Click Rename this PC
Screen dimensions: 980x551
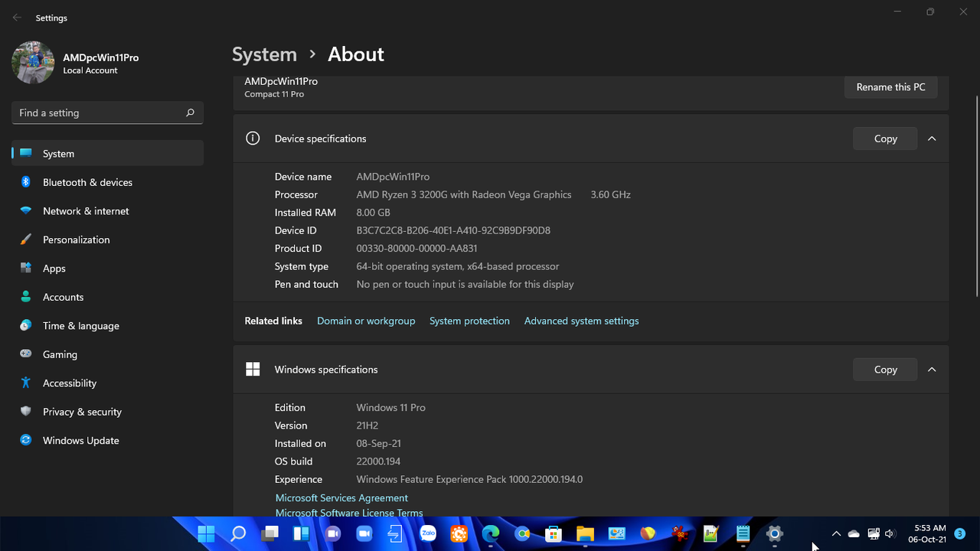tap(890, 87)
